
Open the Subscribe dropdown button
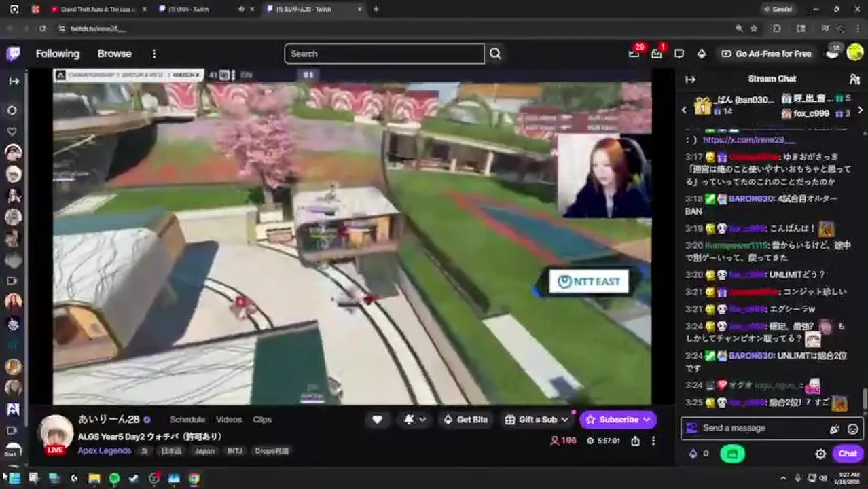tap(618, 420)
